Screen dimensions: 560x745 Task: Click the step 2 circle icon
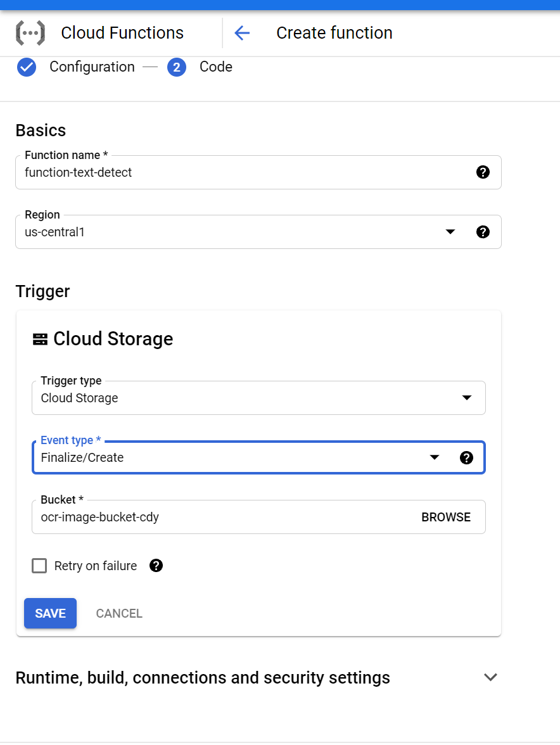tap(177, 67)
